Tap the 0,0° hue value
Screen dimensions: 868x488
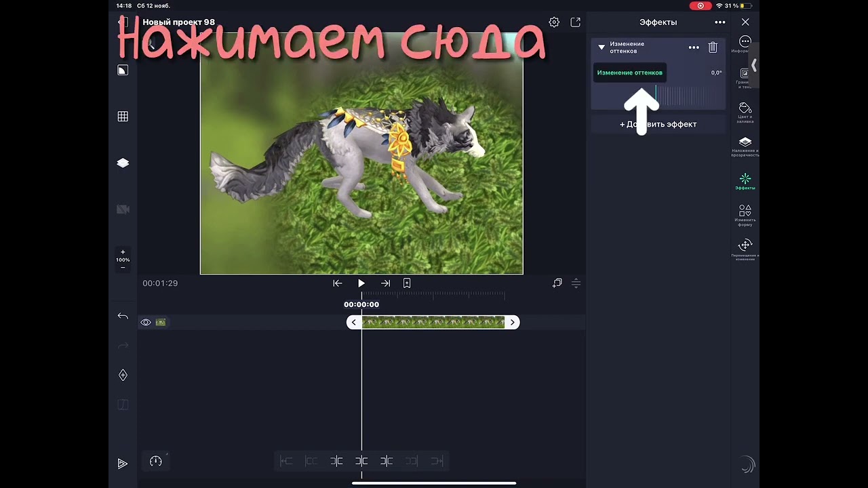pos(716,73)
